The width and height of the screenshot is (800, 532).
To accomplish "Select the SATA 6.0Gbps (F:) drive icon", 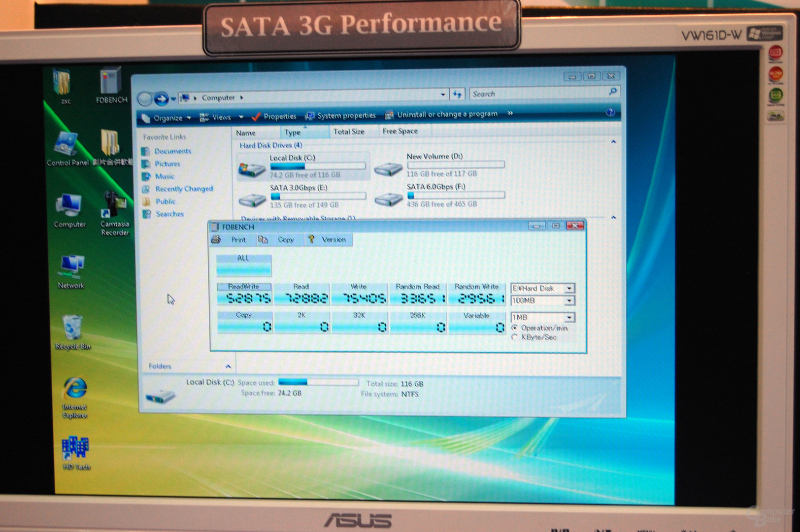I will click(x=389, y=199).
